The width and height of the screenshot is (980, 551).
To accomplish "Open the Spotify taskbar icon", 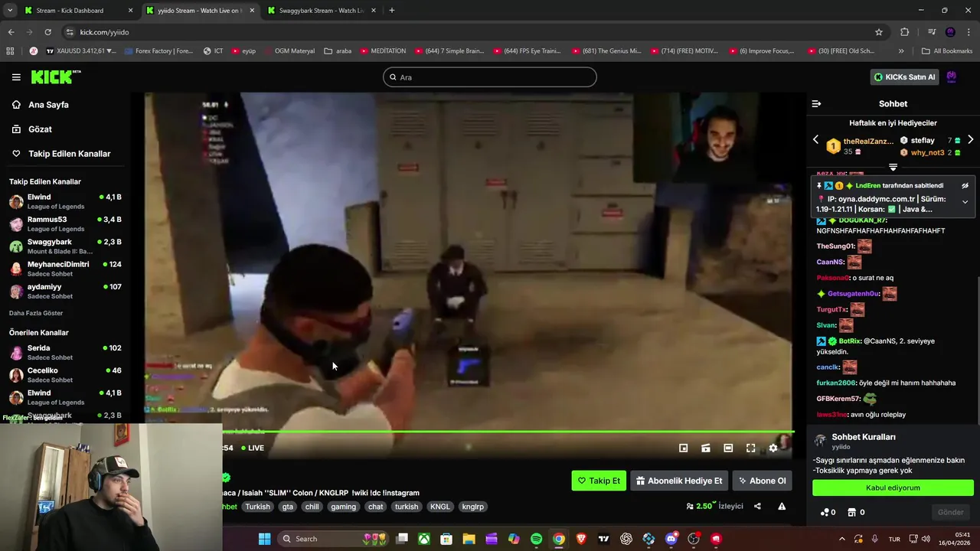I will pyautogui.click(x=536, y=539).
